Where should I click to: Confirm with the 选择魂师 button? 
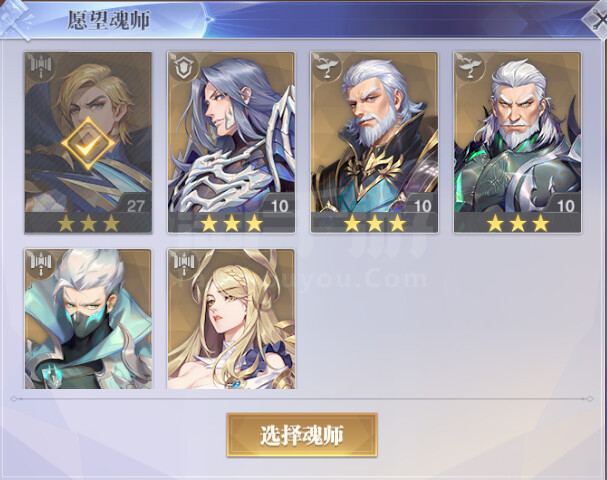302,435
